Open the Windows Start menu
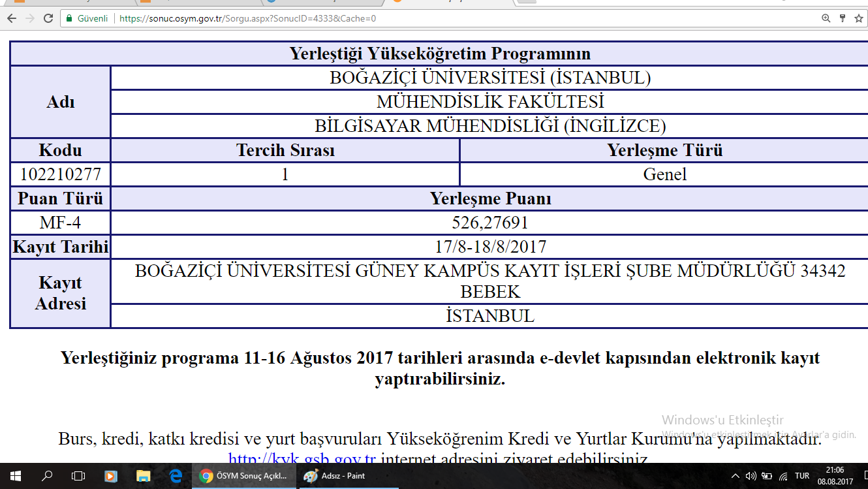This screenshot has width=868, height=489. pos(15,476)
